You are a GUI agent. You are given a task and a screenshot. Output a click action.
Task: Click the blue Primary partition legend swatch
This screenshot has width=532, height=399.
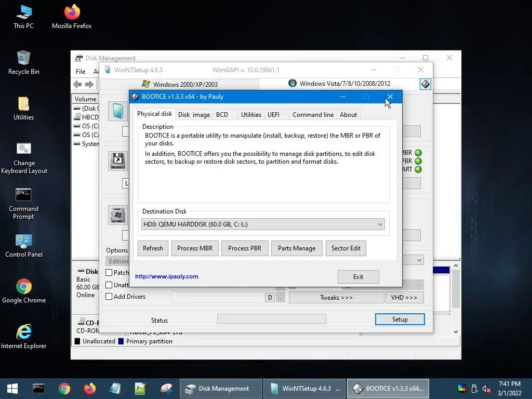coord(121,341)
